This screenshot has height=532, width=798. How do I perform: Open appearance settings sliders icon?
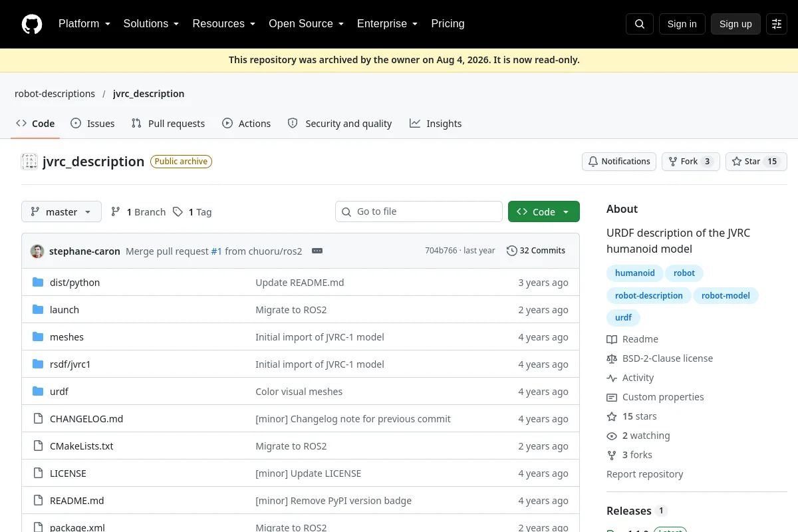777,24
